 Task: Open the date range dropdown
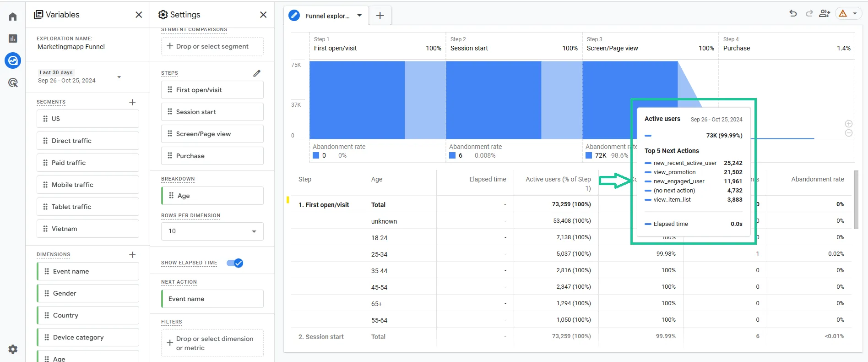[81, 77]
